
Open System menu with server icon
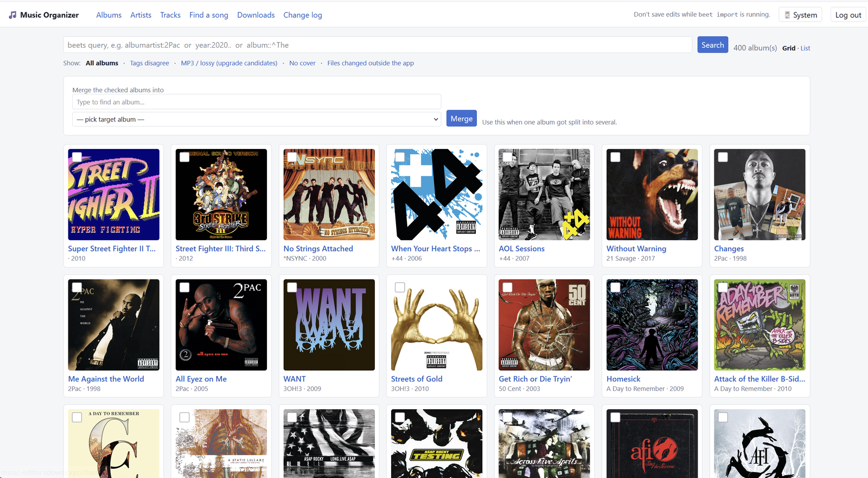tap(800, 15)
